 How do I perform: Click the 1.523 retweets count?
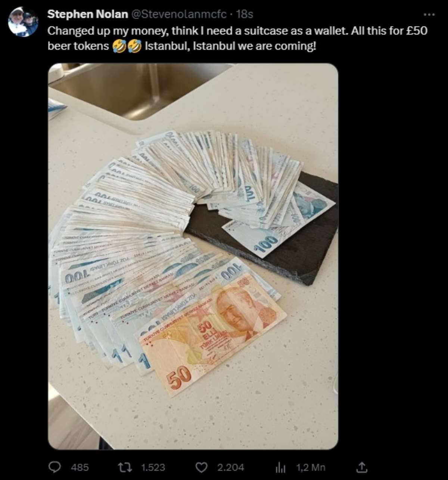pyautogui.click(x=153, y=467)
